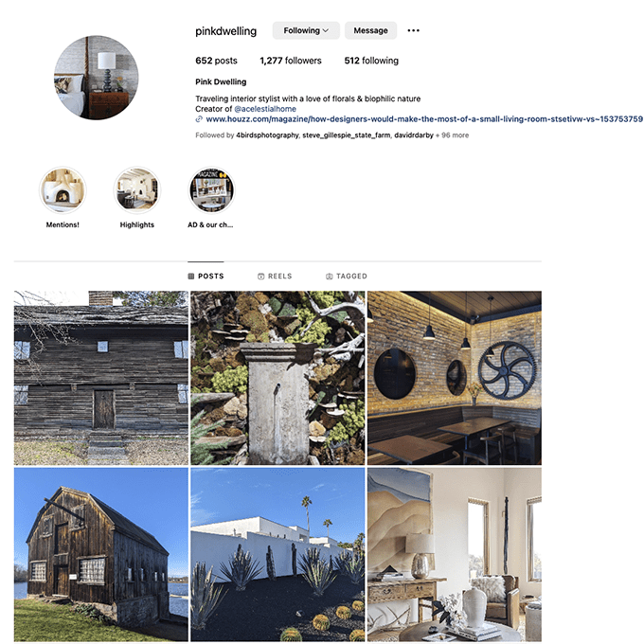Open the stone fountain with moss post
Screen dimensions: 644x644
(x=277, y=378)
